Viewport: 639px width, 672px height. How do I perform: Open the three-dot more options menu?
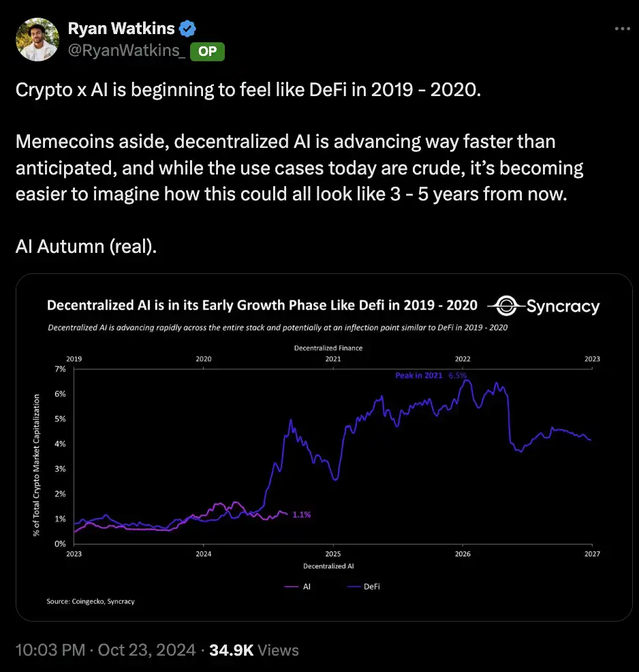[x=622, y=29]
